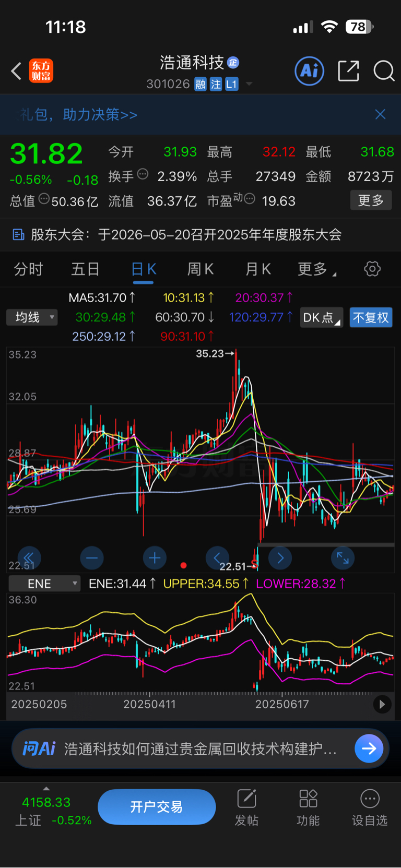
Task: Switch to the 周K tab
Action: coord(200,269)
